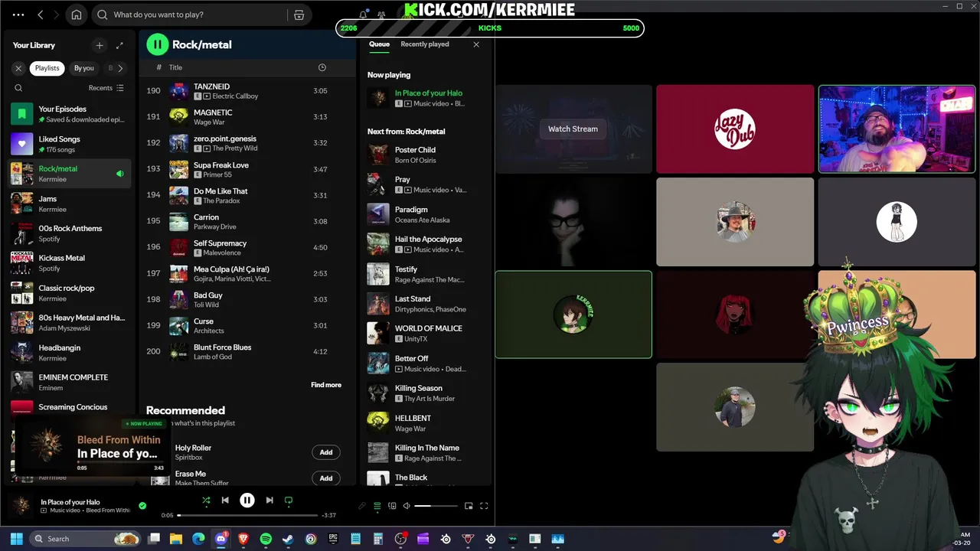Open the What's New bell icon
Image resolution: width=980 pixels, height=551 pixels.
(x=363, y=15)
